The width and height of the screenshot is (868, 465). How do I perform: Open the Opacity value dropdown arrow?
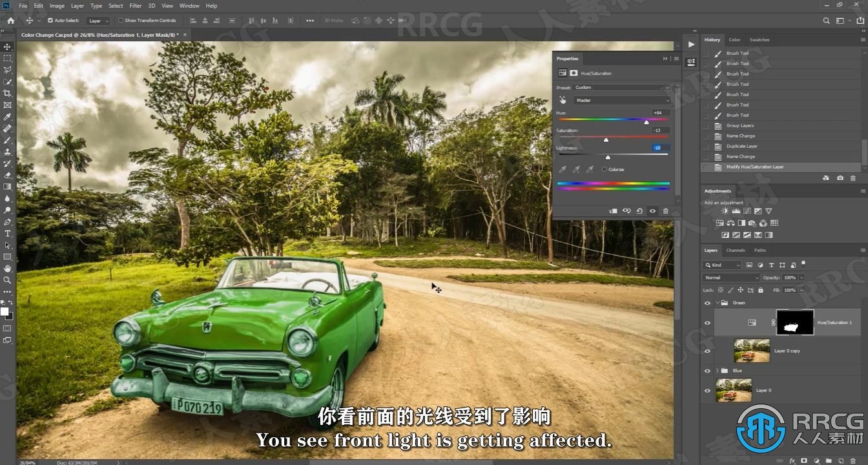click(801, 278)
